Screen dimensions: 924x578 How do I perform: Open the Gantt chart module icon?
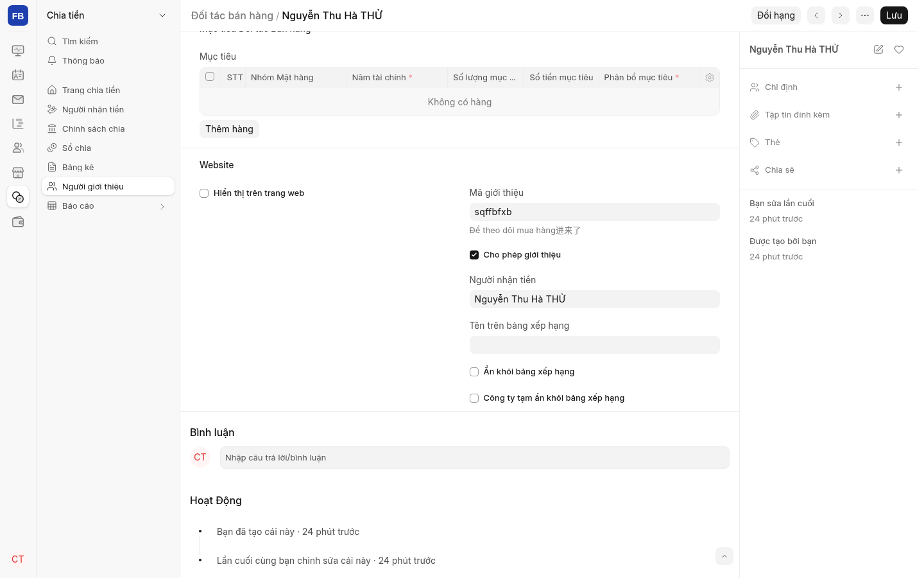click(x=18, y=124)
